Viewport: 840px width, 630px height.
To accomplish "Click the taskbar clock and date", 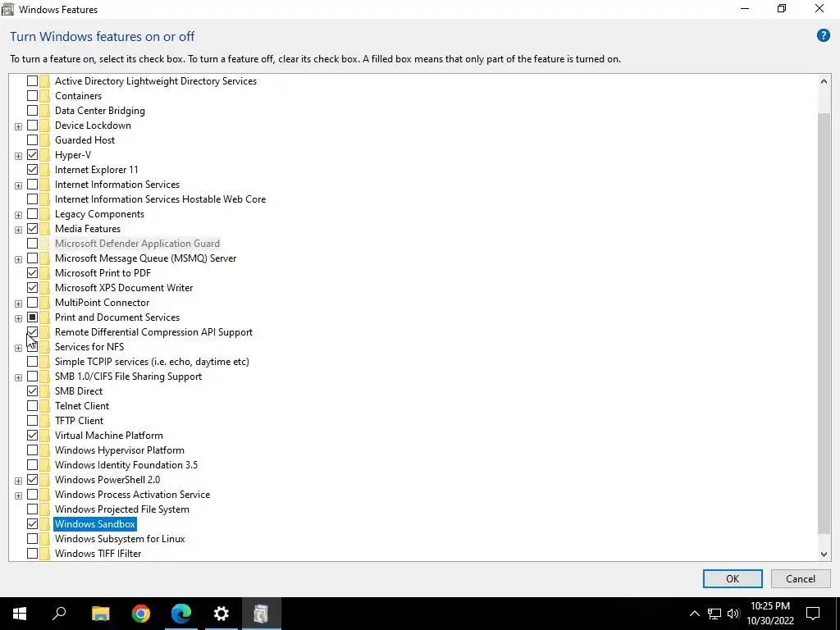I will coord(770,614).
